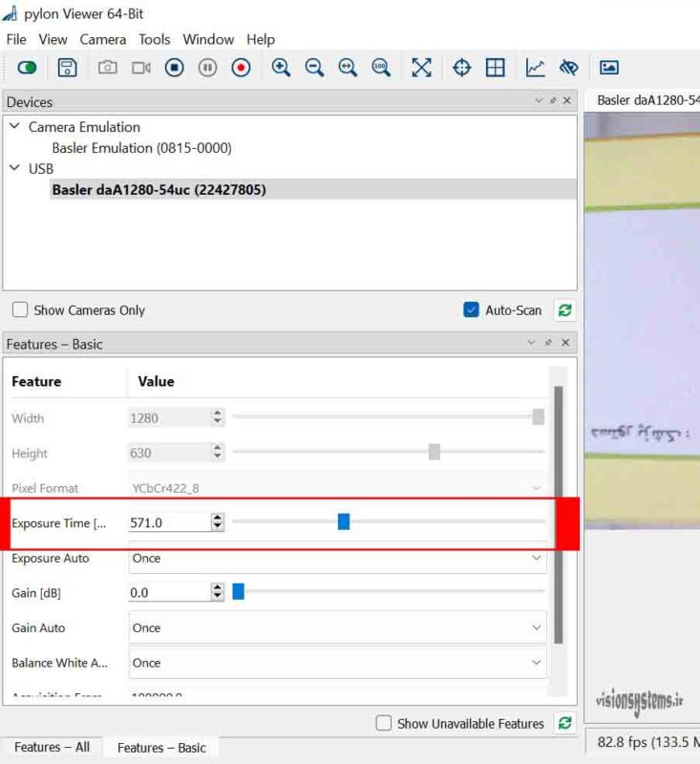Open Features – Basic panel dropdown chevron

tap(532, 343)
